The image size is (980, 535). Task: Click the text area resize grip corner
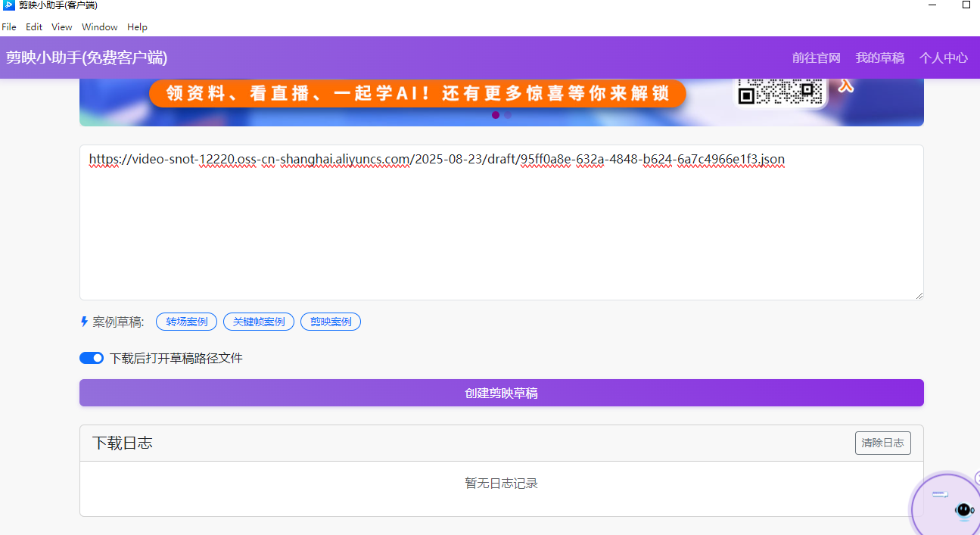pos(919,296)
